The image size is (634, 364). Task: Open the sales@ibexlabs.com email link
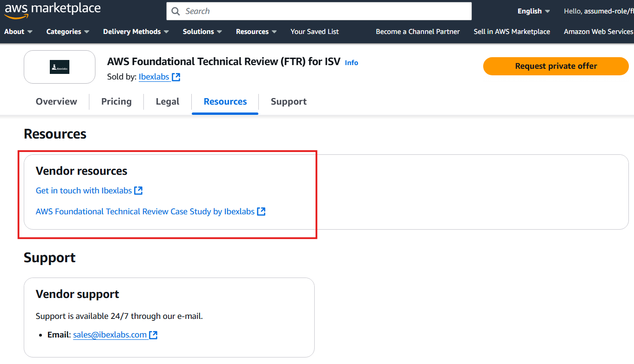pyautogui.click(x=110, y=335)
